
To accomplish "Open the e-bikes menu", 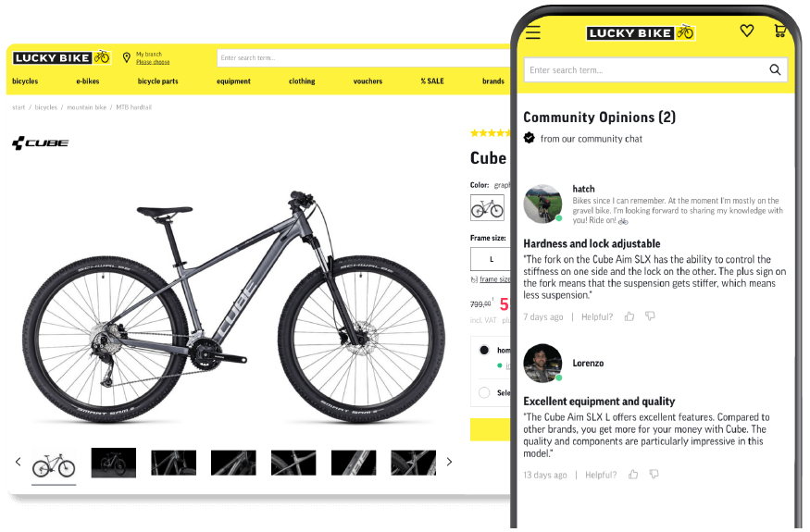I will (88, 81).
